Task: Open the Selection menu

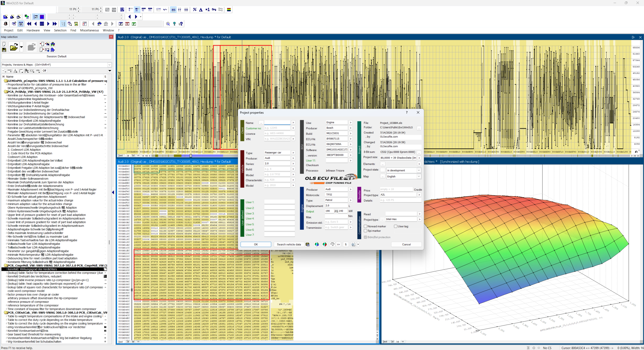Action: point(60,30)
